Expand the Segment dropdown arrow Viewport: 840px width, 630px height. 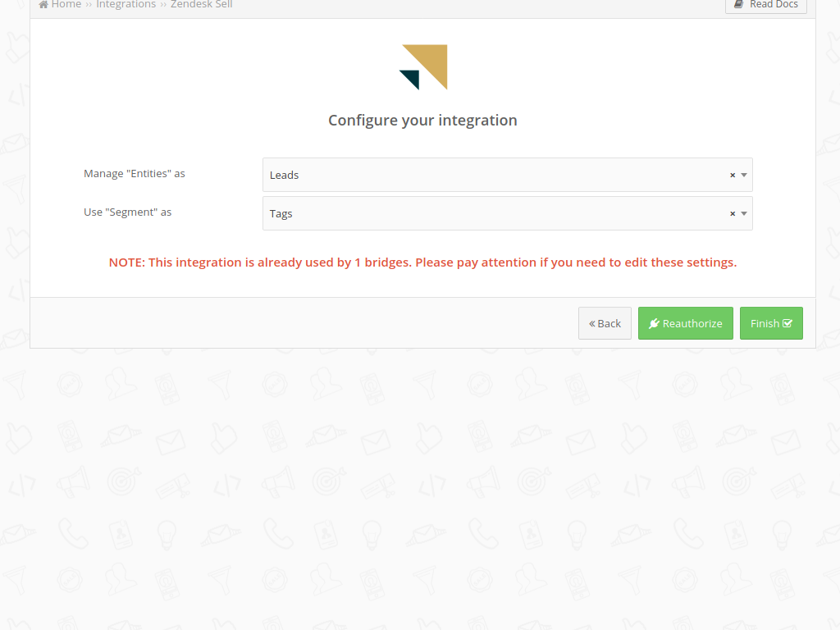(744, 213)
